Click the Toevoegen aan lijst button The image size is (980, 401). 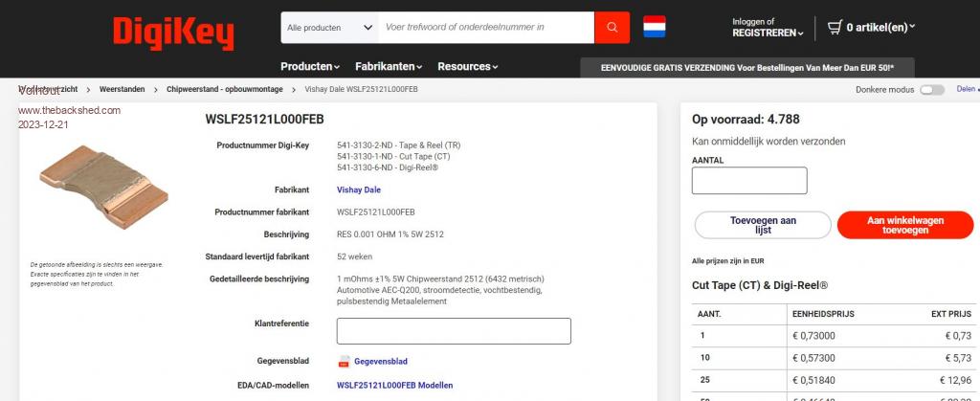763,225
